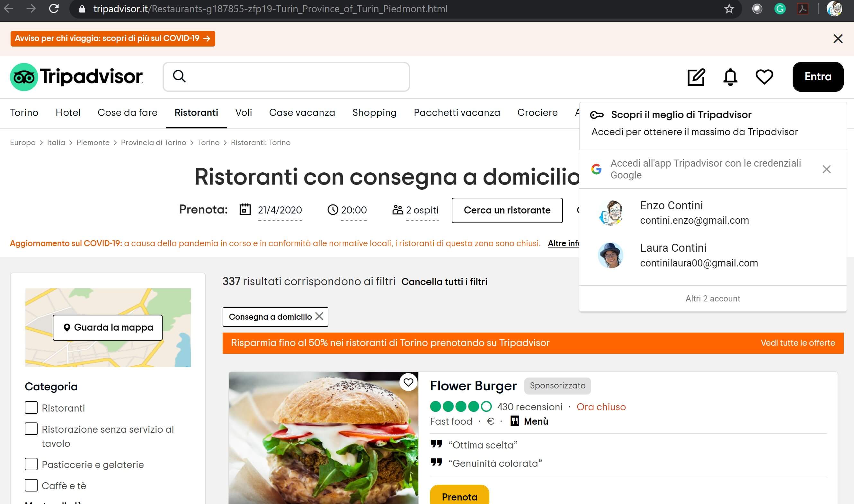Click the Tripadvisor owl logo
The image size is (854, 504).
click(x=24, y=77)
